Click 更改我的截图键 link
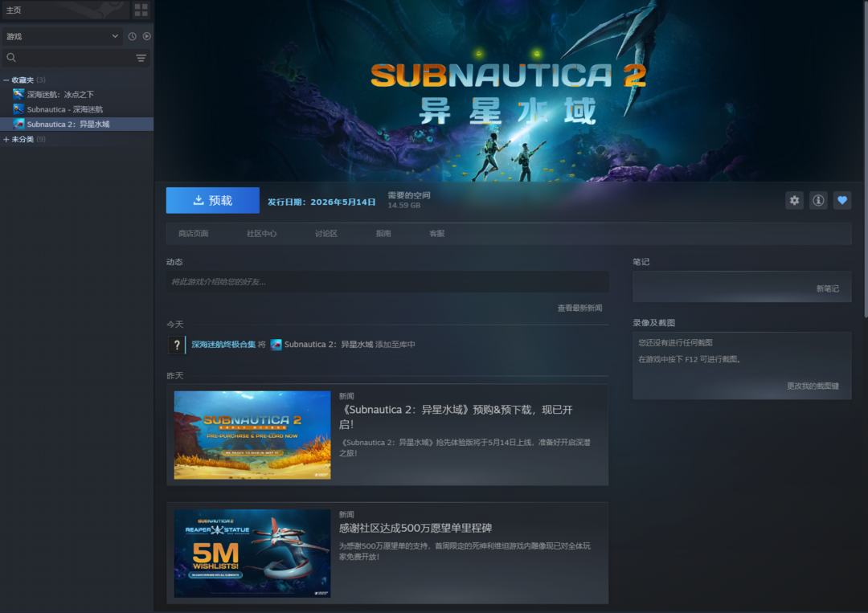The width and height of the screenshot is (868, 613). point(813,386)
